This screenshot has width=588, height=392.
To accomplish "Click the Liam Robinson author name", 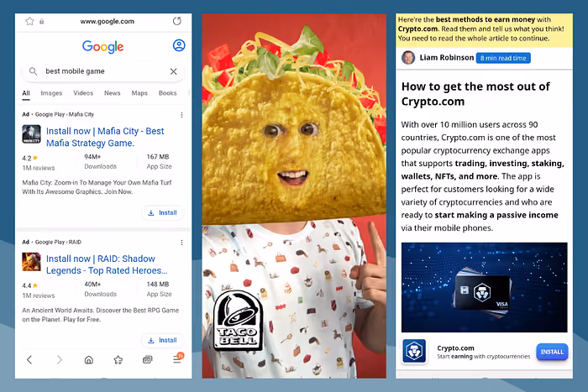I will (x=447, y=58).
